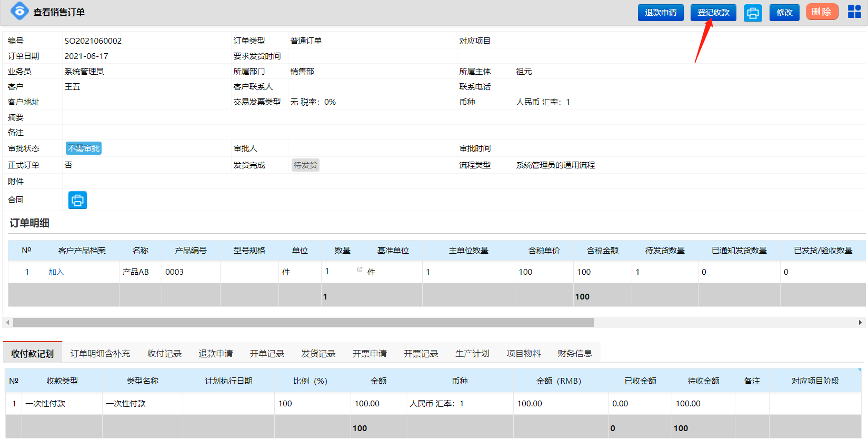Screen dimensions: 868x439
Task: Click the 对应项目阶段 column header
Action: coord(815,381)
